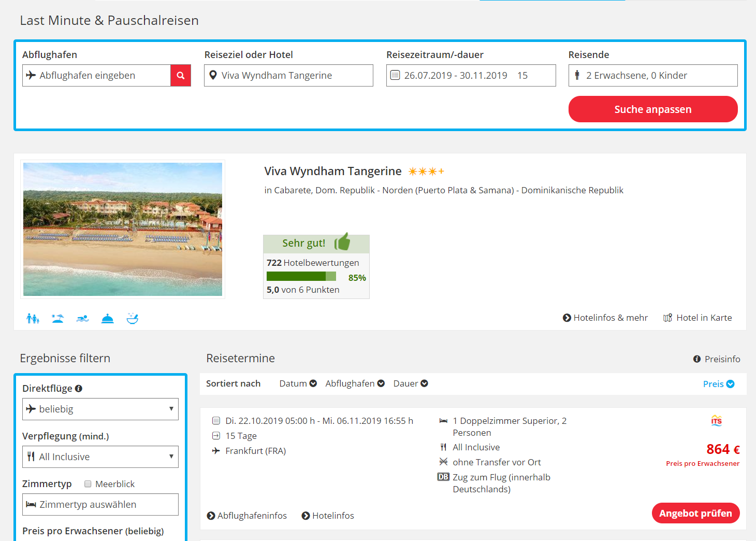The width and height of the screenshot is (756, 541).
Task: Click the wellness bowl amenity icon
Action: pyautogui.click(x=132, y=318)
